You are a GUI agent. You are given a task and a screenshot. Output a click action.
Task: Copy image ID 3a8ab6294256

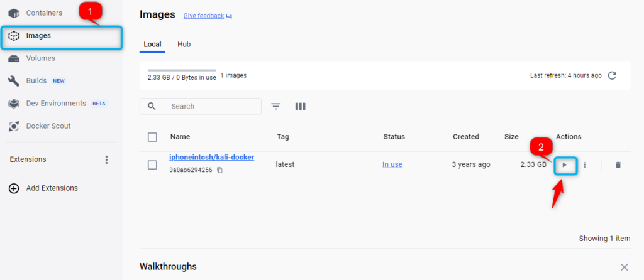pyautogui.click(x=219, y=170)
